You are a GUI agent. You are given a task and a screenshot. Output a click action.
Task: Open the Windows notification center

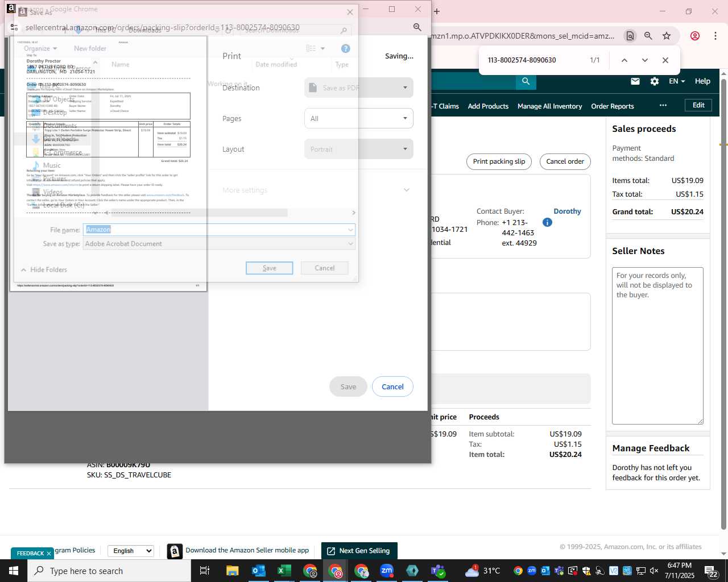(x=711, y=571)
